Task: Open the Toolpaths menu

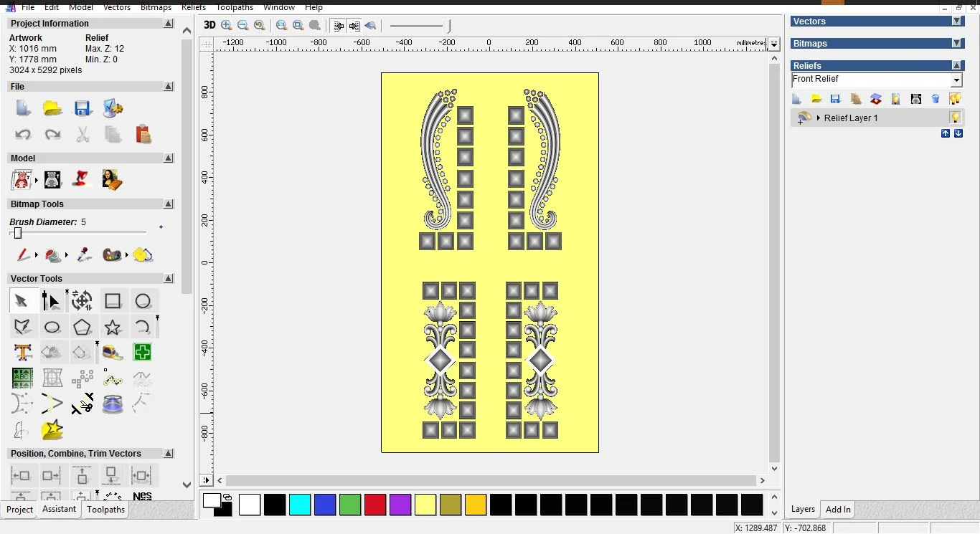Action: pyautogui.click(x=235, y=7)
